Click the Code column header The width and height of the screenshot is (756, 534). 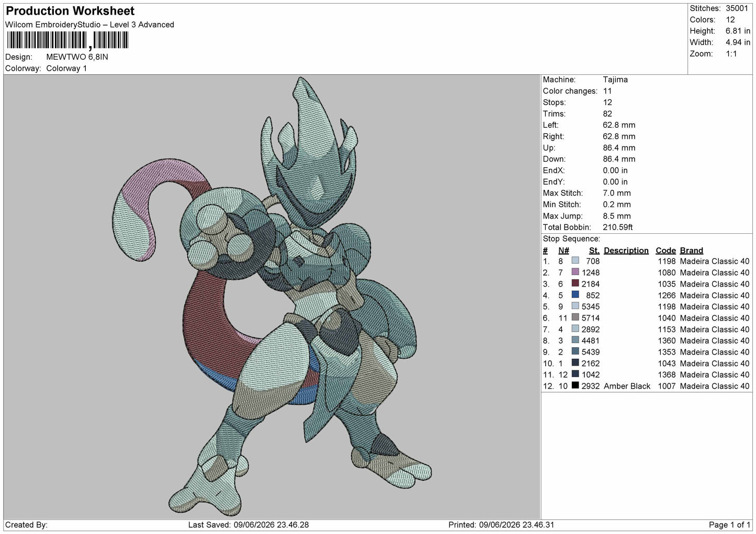click(665, 251)
